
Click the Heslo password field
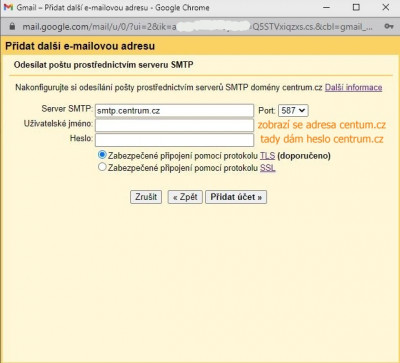pyautogui.click(x=174, y=140)
